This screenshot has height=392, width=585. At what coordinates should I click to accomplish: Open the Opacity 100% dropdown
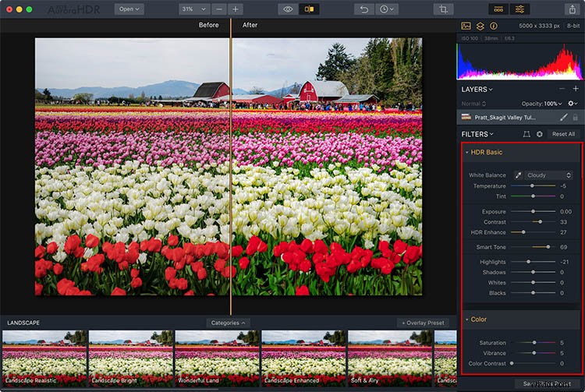541,104
